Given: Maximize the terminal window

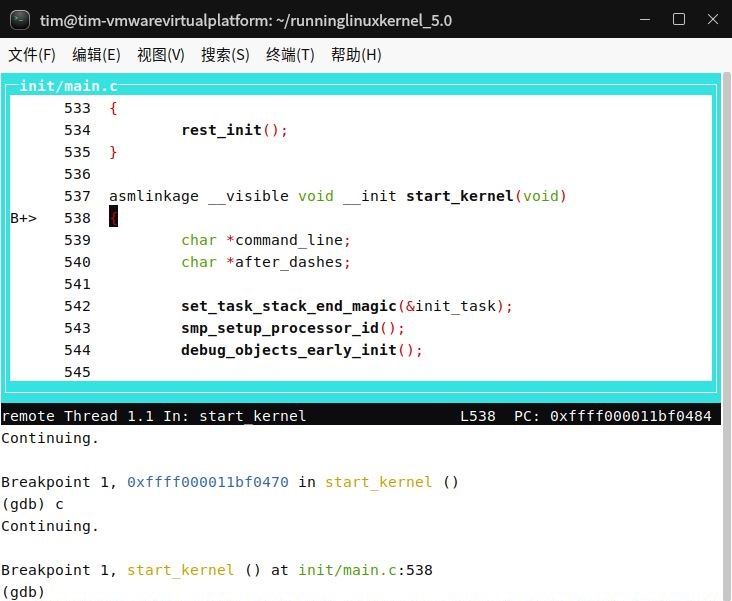Looking at the screenshot, I should tap(678, 20).
